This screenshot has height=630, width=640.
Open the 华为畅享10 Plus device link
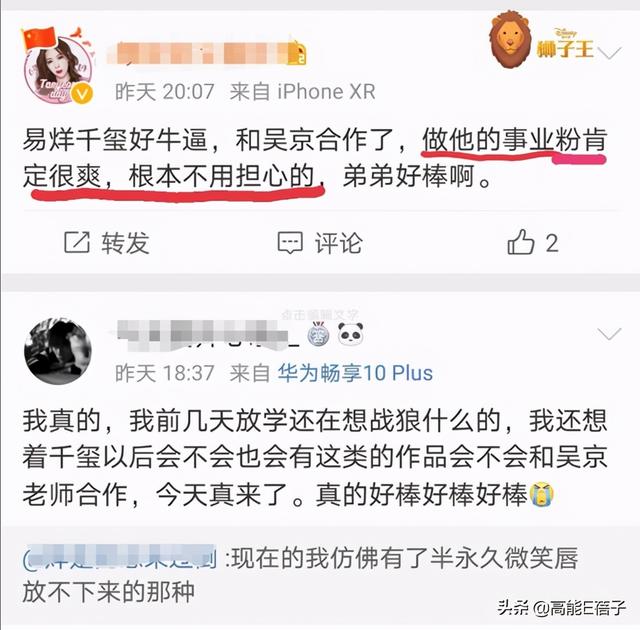[x=355, y=373]
